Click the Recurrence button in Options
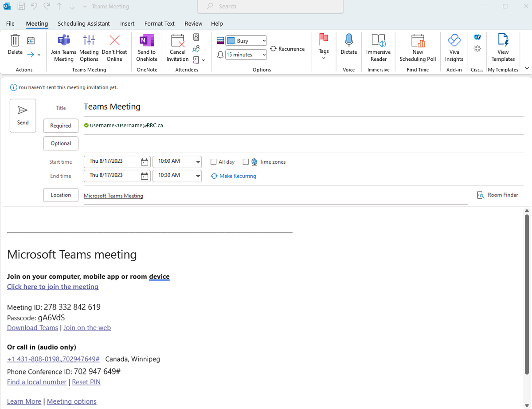 (x=287, y=49)
